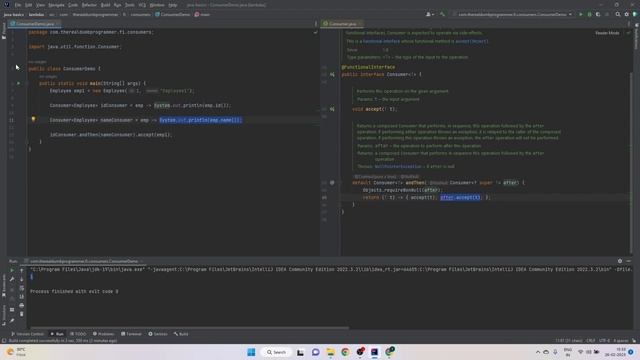Click horizontal scrollbar in Run console
The height and width of the screenshot is (360, 640).
click(x=190, y=327)
